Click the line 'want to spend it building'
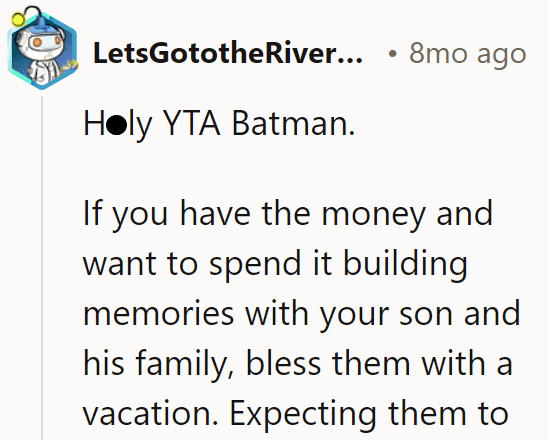The width and height of the screenshot is (548, 440). coord(275,265)
